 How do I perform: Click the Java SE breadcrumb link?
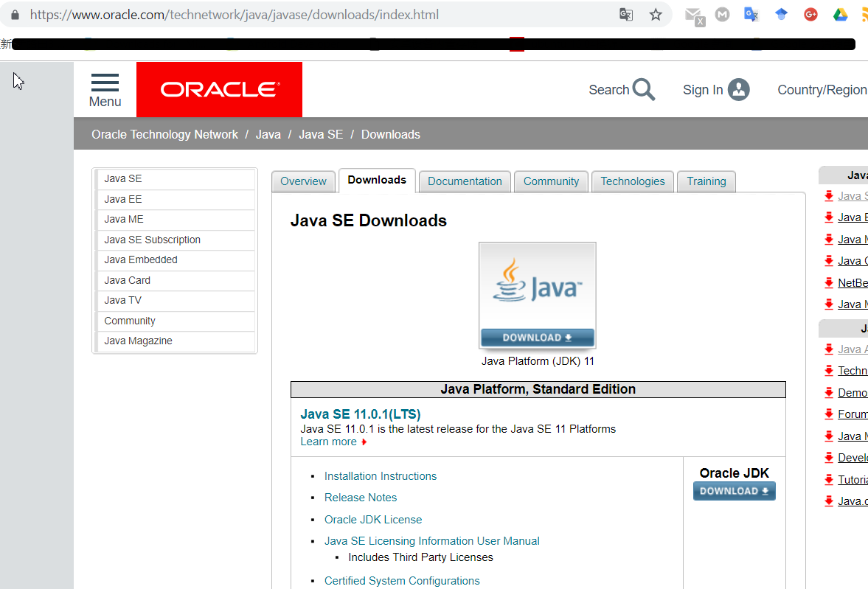pos(321,134)
